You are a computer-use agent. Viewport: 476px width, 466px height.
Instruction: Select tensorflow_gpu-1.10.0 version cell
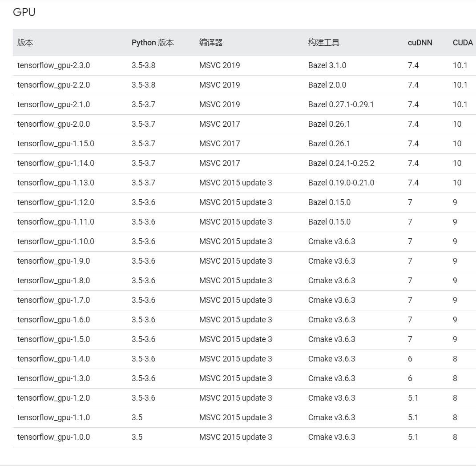coord(56,241)
